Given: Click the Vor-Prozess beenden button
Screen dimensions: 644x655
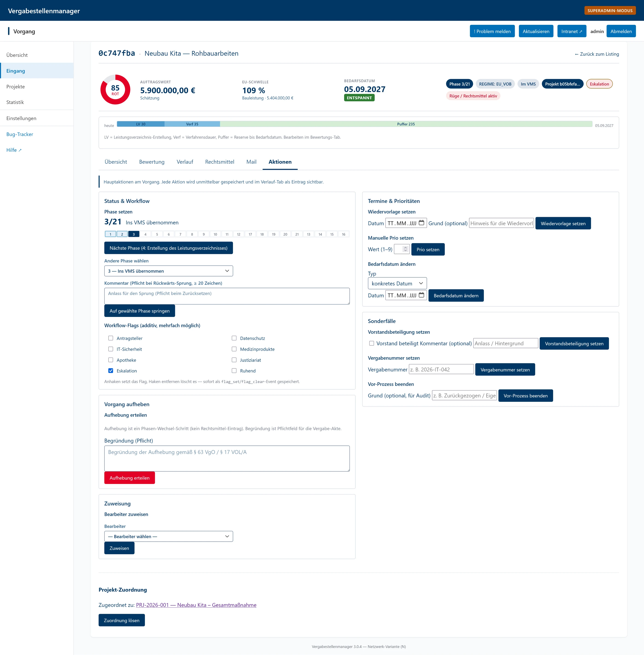Looking at the screenshot, I should (x=526, y=396).
